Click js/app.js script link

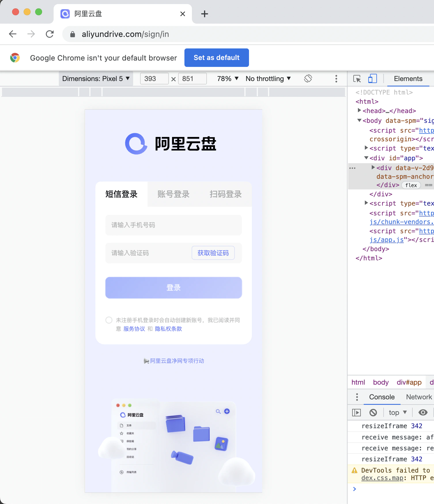click(386, 240)
